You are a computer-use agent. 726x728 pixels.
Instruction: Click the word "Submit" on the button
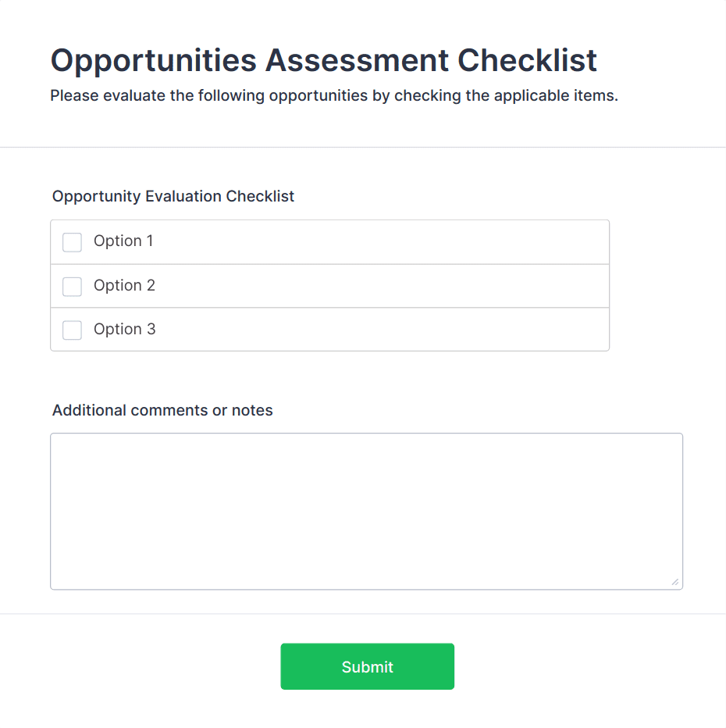(367, 667)
